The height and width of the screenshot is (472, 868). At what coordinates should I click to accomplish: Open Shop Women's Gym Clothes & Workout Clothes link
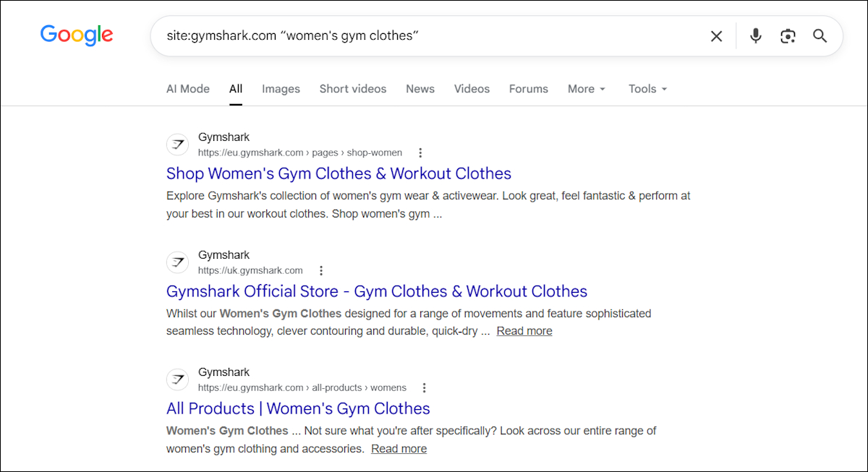coord(339,173)
